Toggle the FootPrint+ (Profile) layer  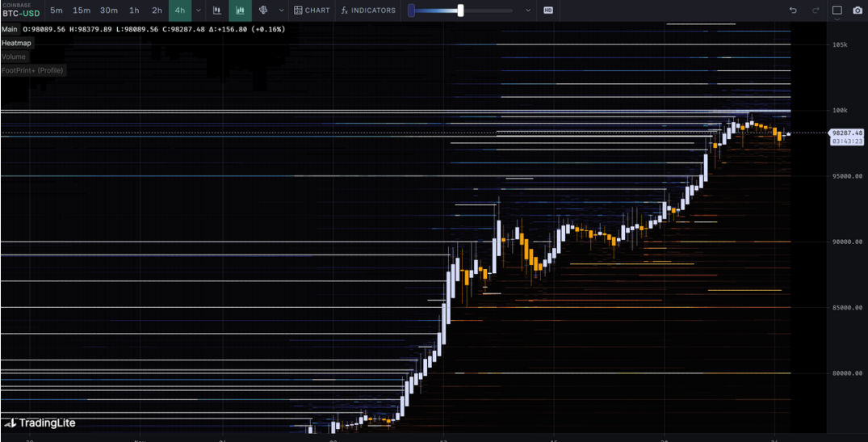(x=32, y=70)
